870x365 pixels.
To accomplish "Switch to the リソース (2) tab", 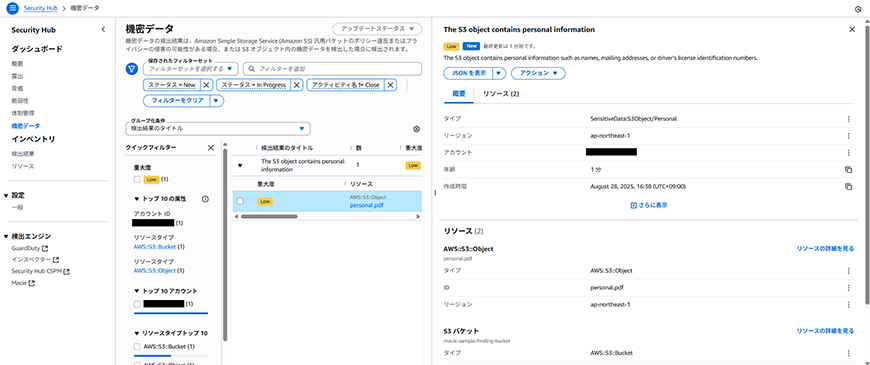I will (x=501, y=94).
